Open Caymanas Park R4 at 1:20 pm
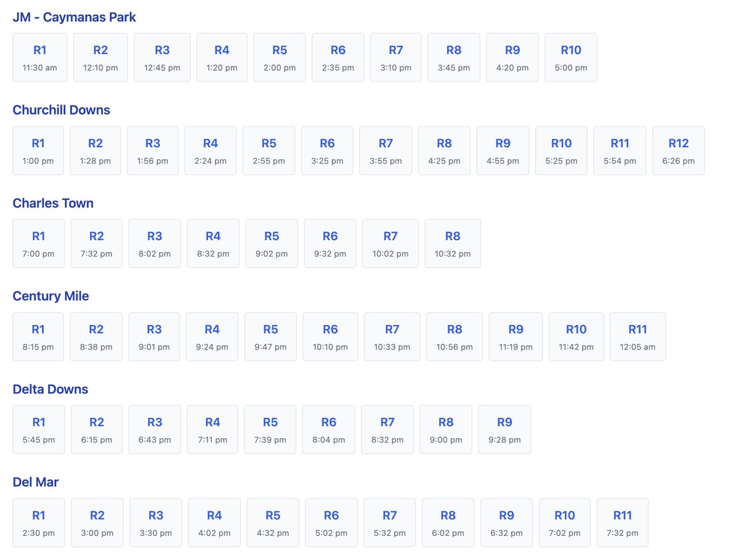The width and height of the screenshot is (739, 560). (x=222, y=57)
